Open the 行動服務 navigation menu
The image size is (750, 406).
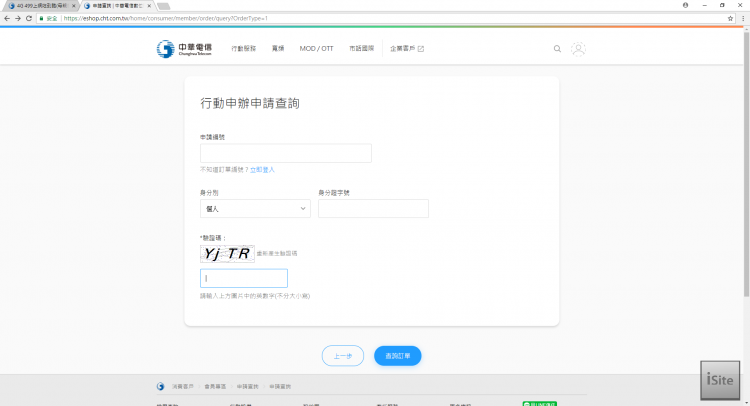[x=244, y=48]
